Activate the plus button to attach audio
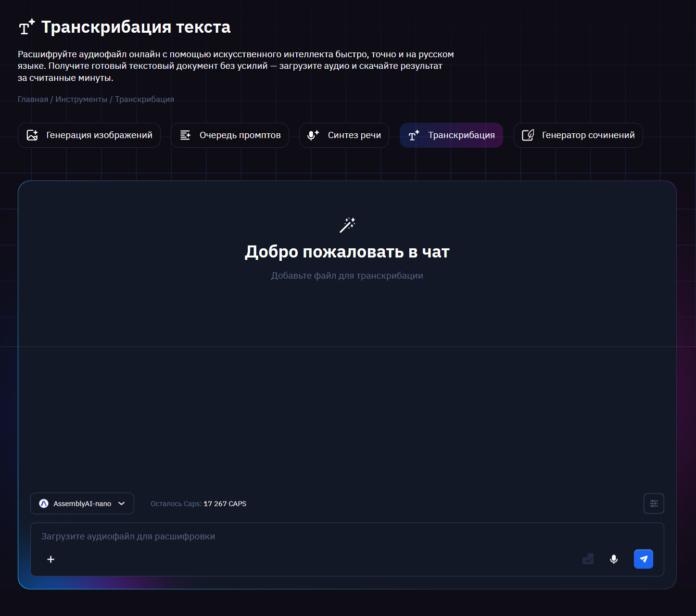Screen dimensions: 696x616 [x=51, y=559]
